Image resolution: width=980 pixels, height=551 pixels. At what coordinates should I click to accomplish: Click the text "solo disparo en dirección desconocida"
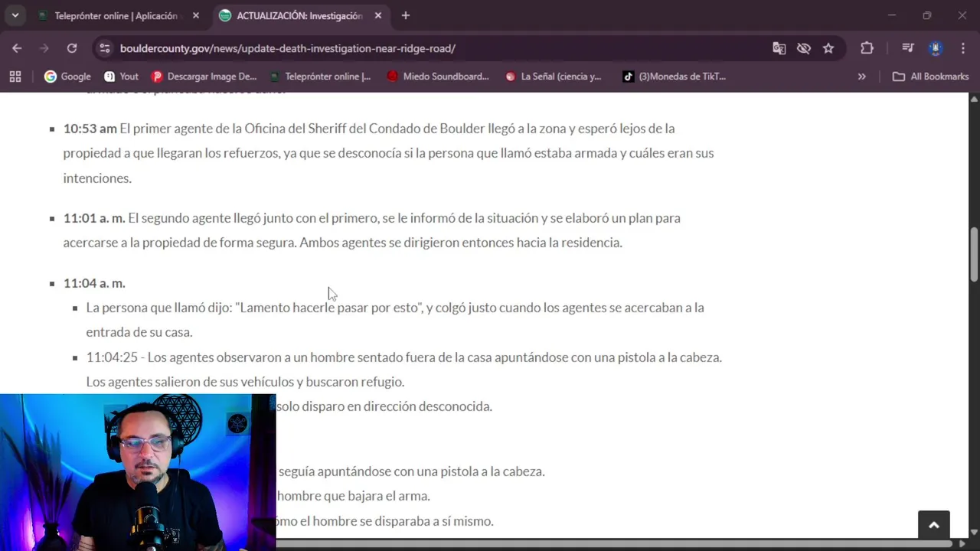pyautogui.click(x=384, y=406)
